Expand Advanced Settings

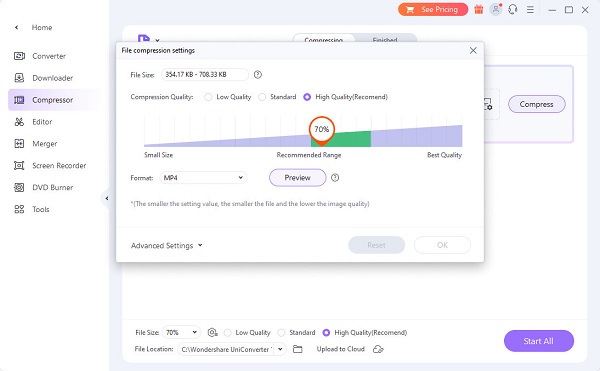[166, 246]
